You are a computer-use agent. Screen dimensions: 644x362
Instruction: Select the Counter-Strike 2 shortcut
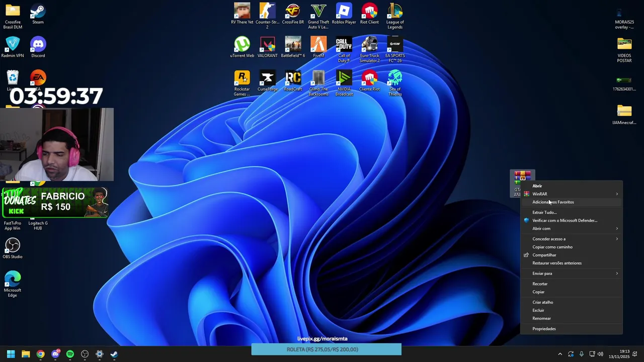267,16
